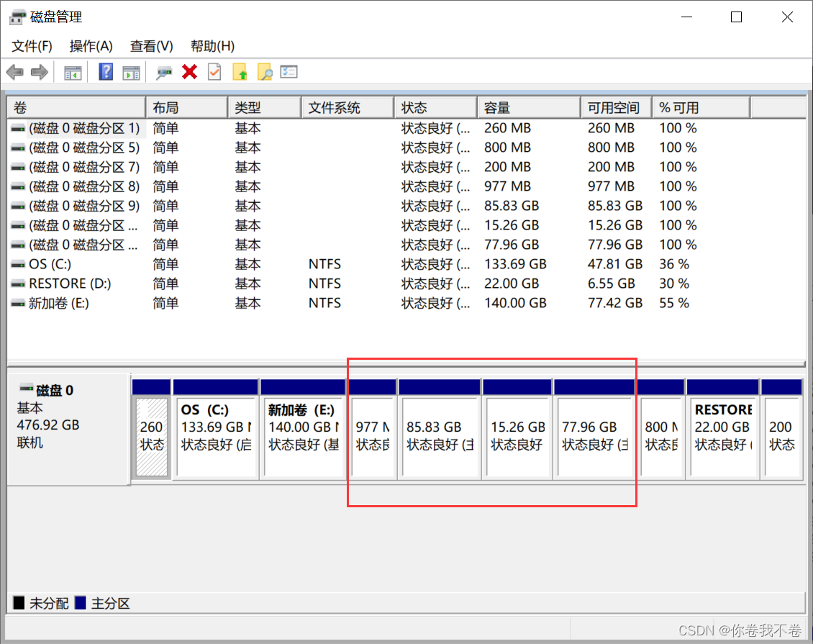Screen dimensions: 813x644
Task: Open Help via blue question mark icon
Action: click(x=106, y=72)
